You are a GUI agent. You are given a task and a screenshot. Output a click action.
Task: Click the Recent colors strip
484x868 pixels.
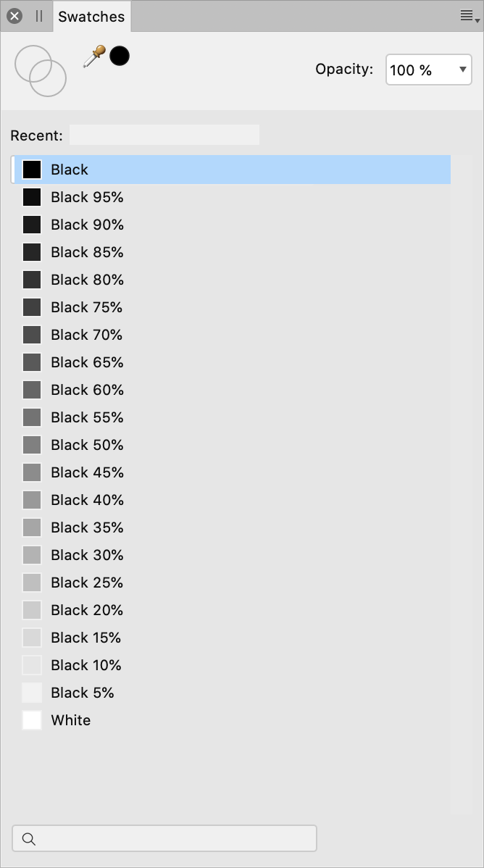point(164,135)
